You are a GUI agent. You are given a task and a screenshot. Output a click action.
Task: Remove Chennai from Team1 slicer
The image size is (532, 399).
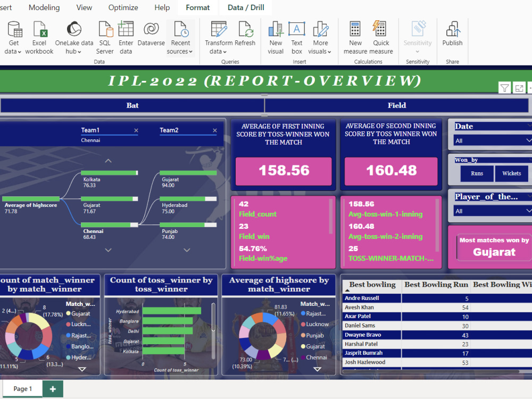[136, 130]
